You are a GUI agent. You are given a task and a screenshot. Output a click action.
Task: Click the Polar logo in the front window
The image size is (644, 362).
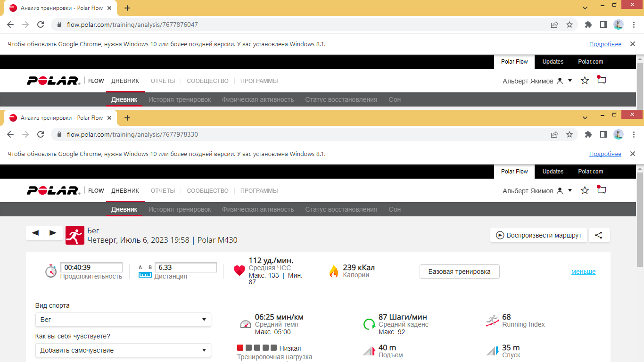[53, 190]
